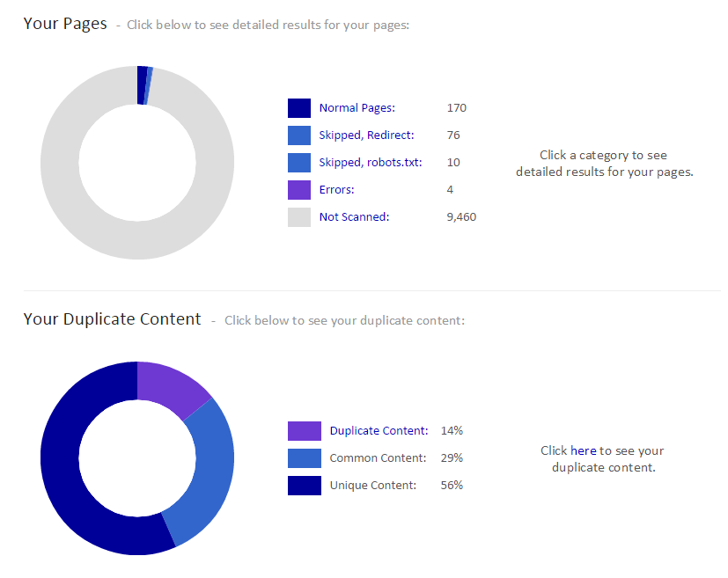The image size is (728, 578).
Task: Click the dark blue Normal Pages donut slice
Action: coord(142,85)
